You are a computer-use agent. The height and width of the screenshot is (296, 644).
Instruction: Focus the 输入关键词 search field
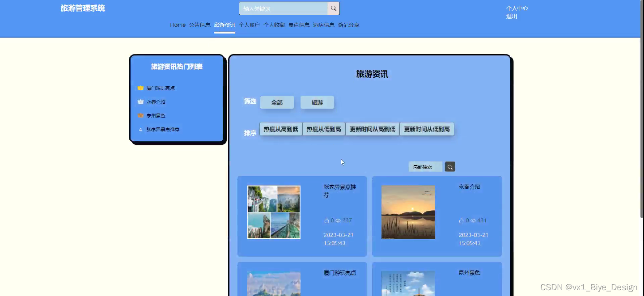coord(284,8)
